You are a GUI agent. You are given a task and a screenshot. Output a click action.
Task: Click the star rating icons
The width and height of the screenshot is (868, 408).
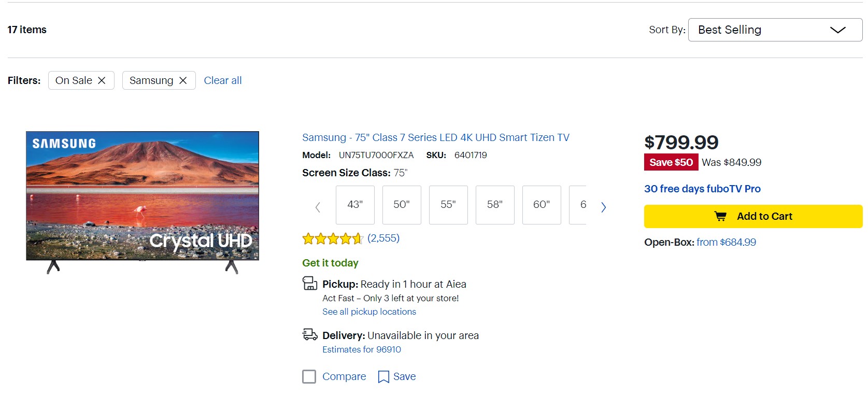tap(332, 238)
